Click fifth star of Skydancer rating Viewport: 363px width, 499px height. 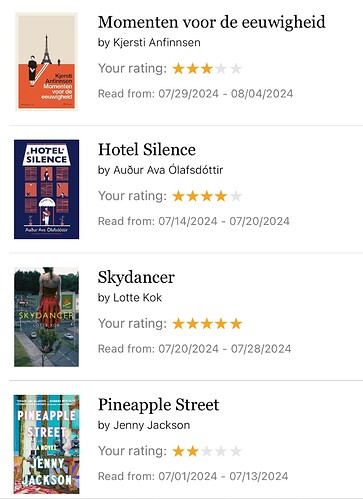236,324
